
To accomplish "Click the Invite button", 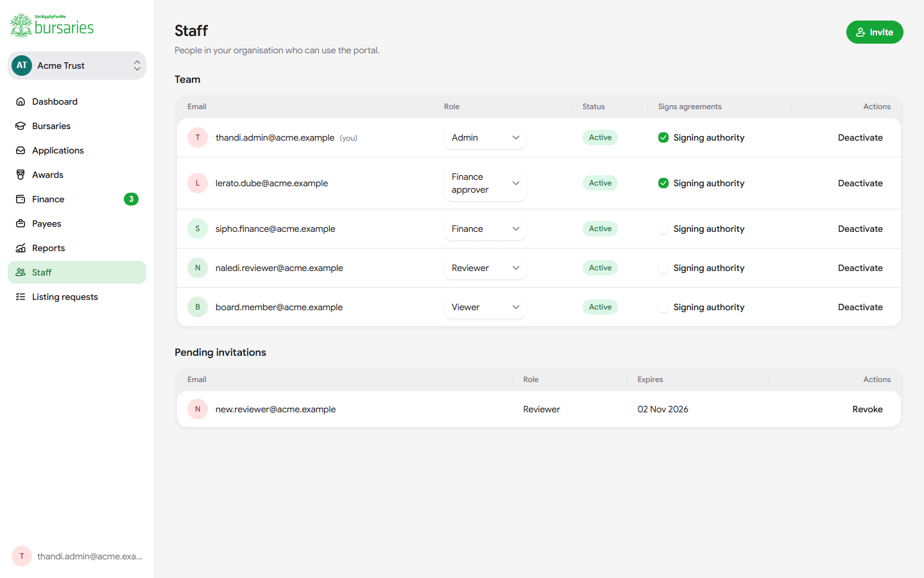I will [875, 32].
